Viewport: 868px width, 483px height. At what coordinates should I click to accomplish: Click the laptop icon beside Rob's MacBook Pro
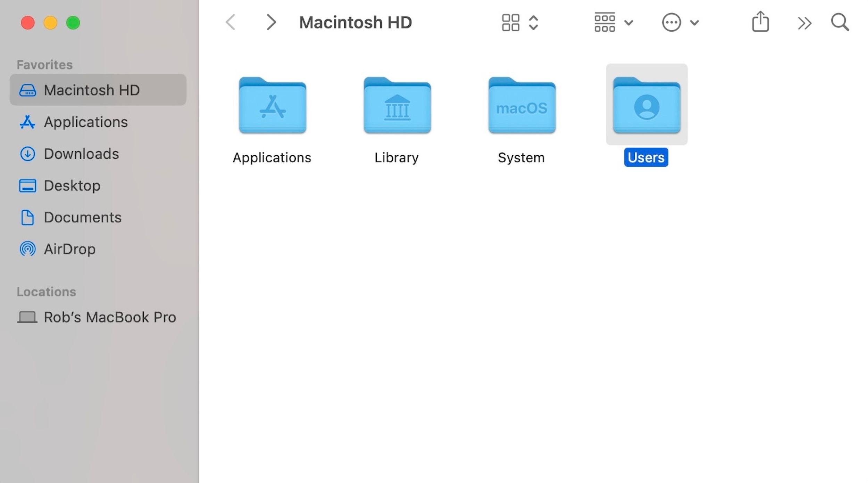pos(27,317)
